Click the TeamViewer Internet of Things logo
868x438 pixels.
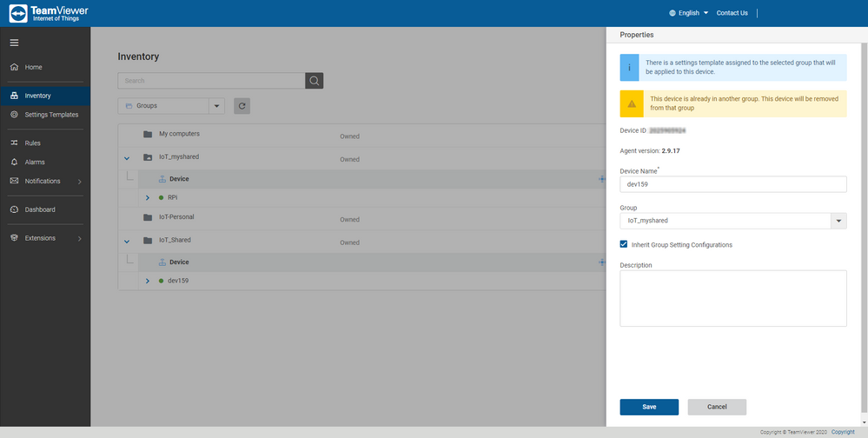(49, 13)
